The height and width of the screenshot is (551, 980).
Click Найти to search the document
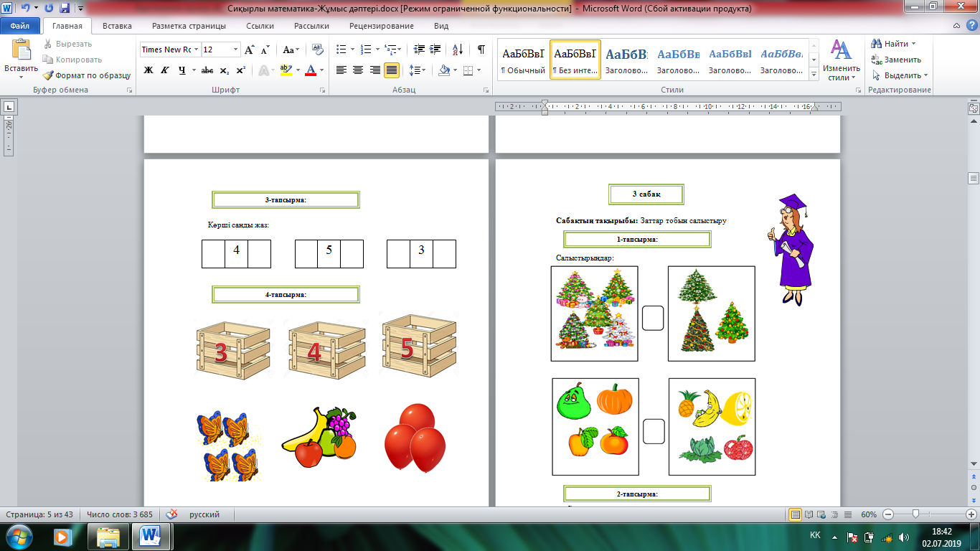(894, 44)
